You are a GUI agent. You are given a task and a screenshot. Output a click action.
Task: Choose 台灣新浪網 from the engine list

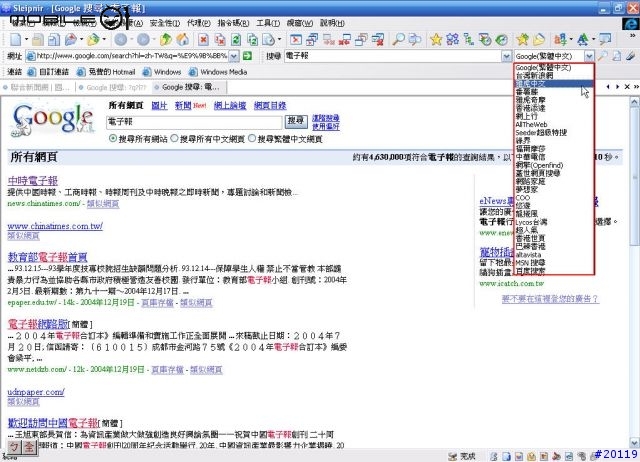click(554, 76)
